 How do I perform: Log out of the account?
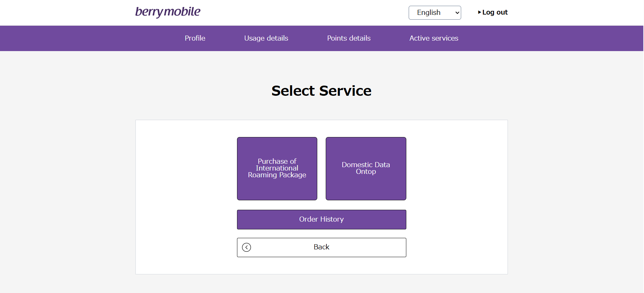(493, 12)
